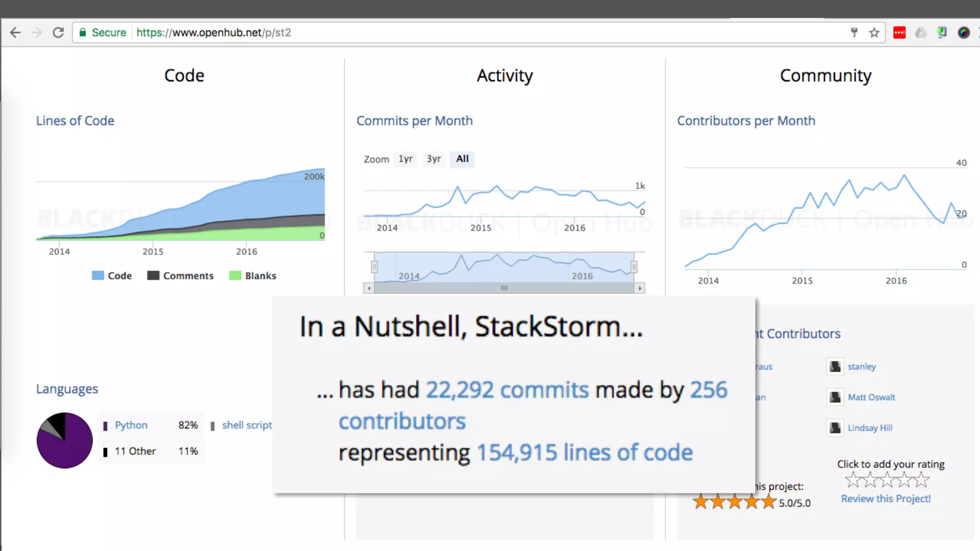Open Matt Oswalt contributor profile
Image resolution: width=980 pixels, height=551 pixels.
[871, 397]
